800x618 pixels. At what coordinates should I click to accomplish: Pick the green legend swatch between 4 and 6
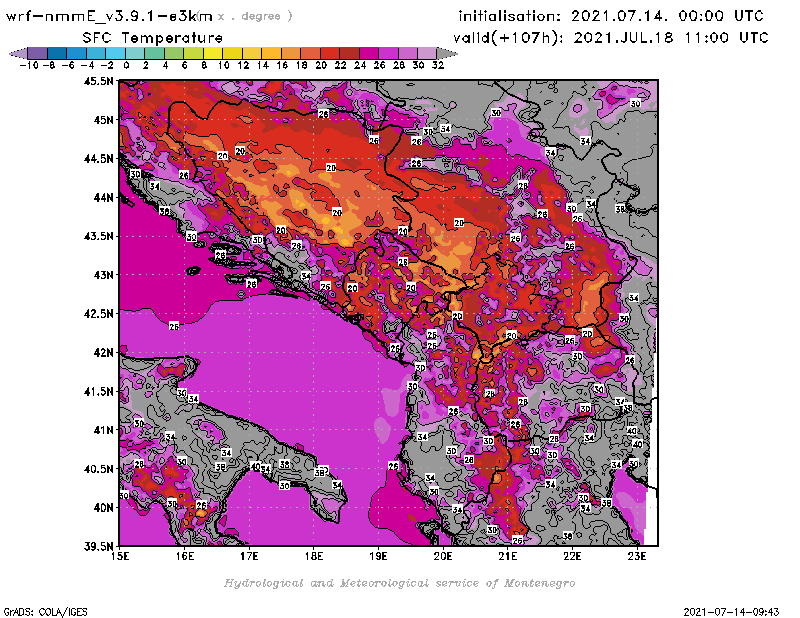[174, 53]
